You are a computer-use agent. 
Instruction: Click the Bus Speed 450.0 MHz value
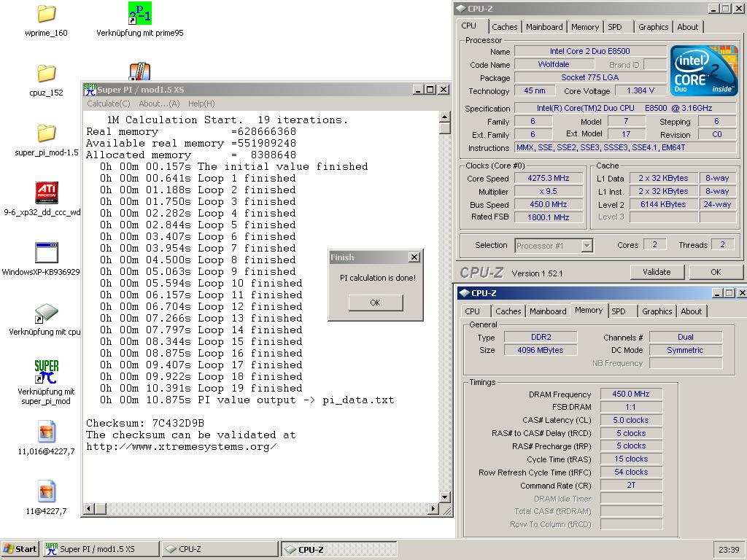pyautogui.click(x=549, y=204)
